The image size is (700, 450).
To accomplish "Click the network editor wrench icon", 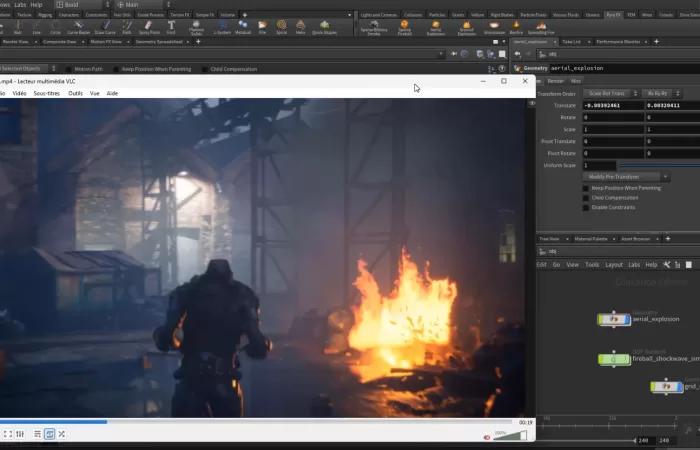I will (666, 265).
